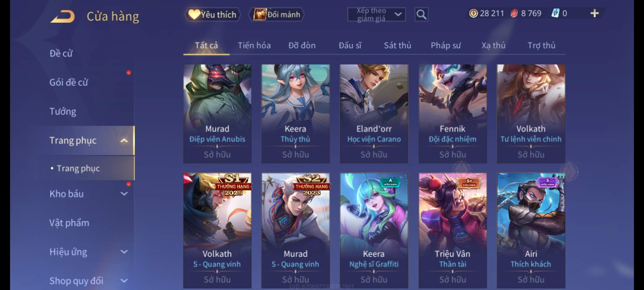644x290 pixels.
Task: Tap the blue ticket currency icon
Action: [555, 13]
